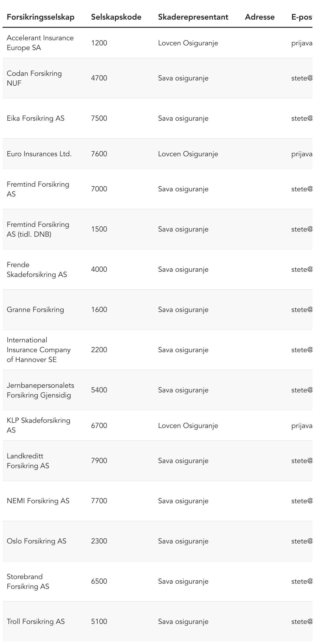Select Accelerant Insurance Europe SA row name
This screenshot has height=644, width=315.
click(40, 43)
